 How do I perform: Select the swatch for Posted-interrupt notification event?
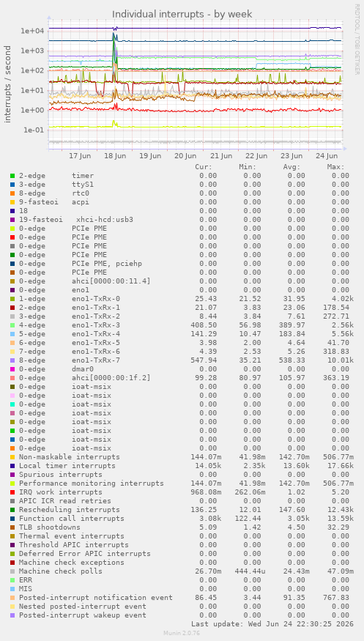(12, 597)
